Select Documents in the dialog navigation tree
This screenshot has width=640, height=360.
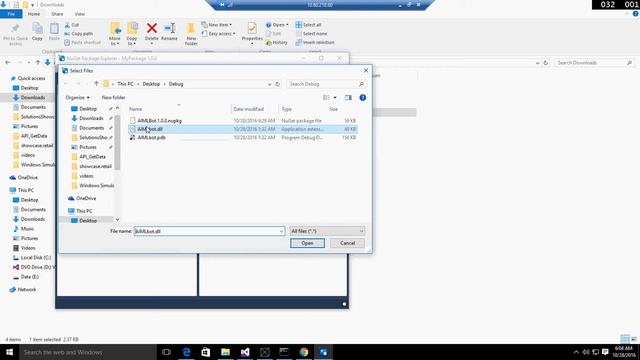click(91, 128)
